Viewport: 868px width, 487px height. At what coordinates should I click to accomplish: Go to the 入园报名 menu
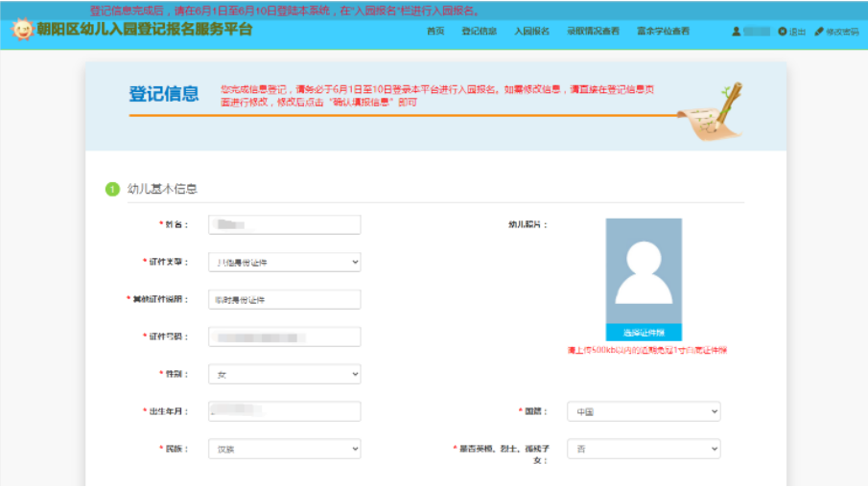tap(532, 31)
